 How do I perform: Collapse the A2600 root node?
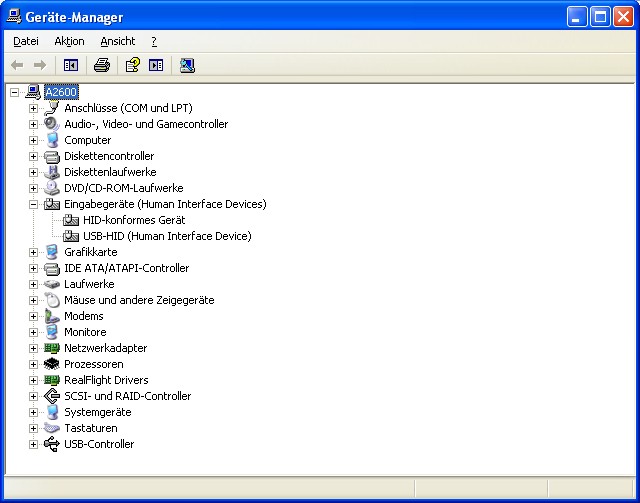[14, 92]
